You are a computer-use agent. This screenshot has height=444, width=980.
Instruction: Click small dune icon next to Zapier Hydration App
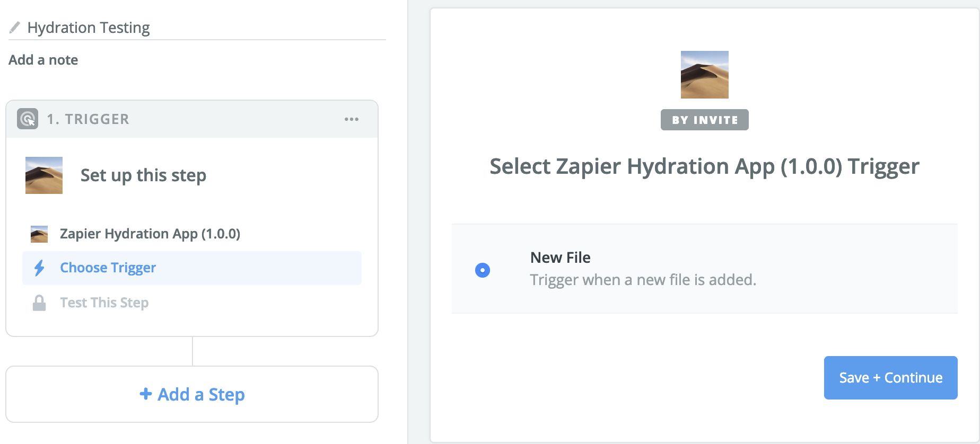pyautogui.click(x=39, y=234)
